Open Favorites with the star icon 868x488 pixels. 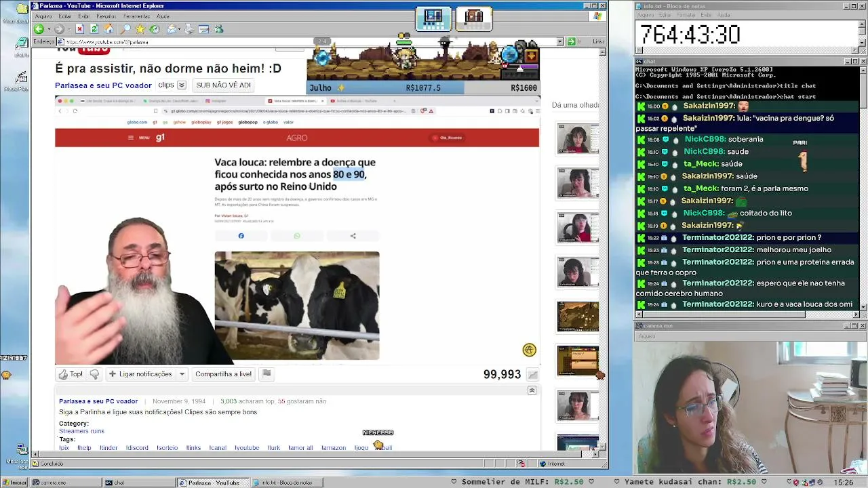tap(140, 29)
